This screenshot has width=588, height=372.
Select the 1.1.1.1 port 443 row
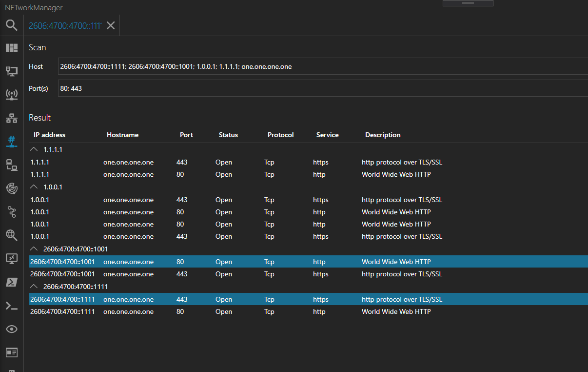point(308,162)
